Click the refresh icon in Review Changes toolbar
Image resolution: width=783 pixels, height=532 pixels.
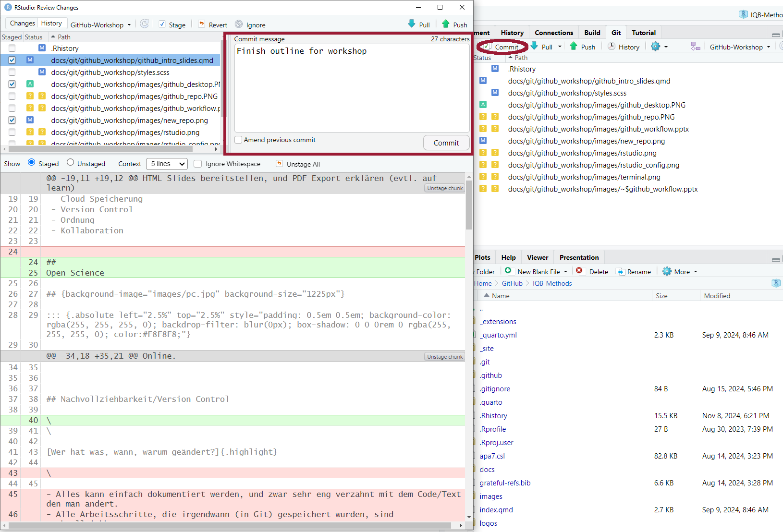(x=144, y=24)
